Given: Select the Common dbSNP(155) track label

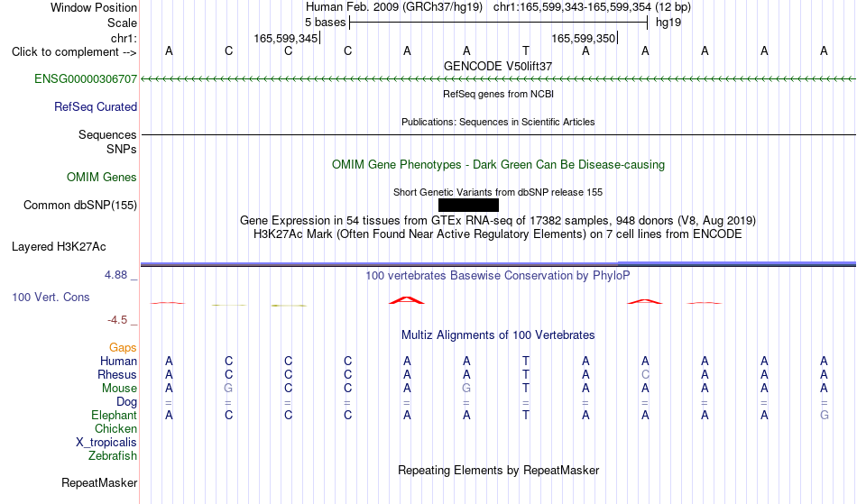Looking at the screenshot, I should point(80,206).
